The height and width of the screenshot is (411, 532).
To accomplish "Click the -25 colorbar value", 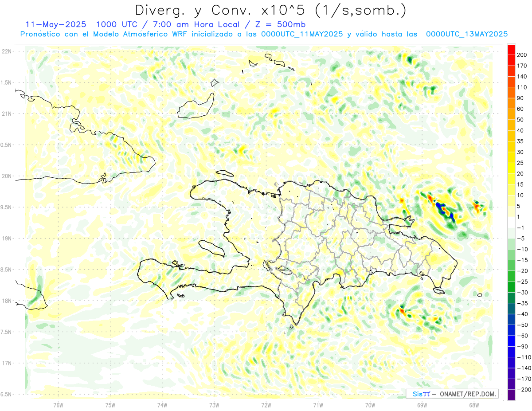I will 522,282.
